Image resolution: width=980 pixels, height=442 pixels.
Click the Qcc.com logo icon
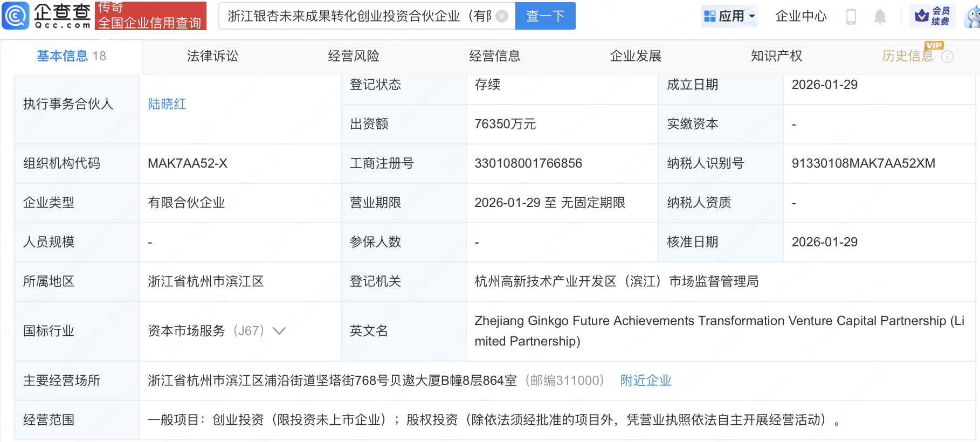16,16
